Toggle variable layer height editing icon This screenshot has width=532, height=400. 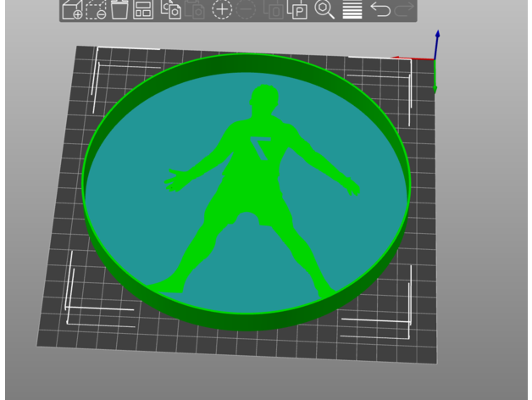click(x=352, y=10)
